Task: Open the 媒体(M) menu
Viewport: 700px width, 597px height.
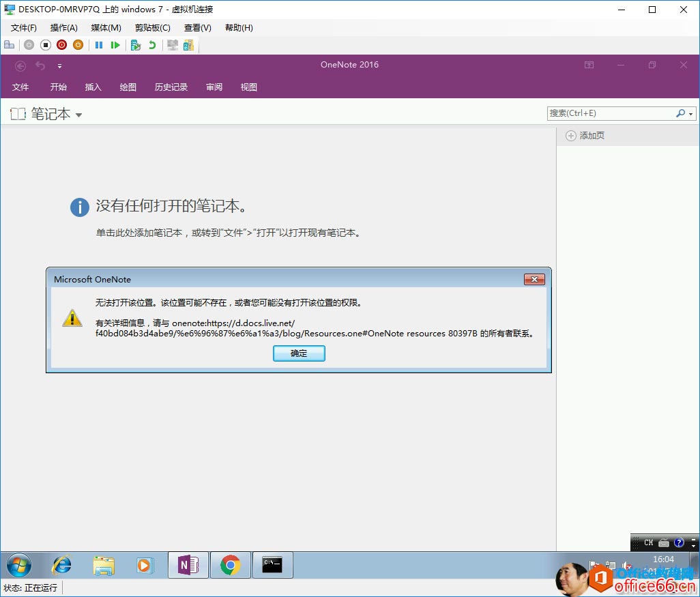Action: click(106, 28)
